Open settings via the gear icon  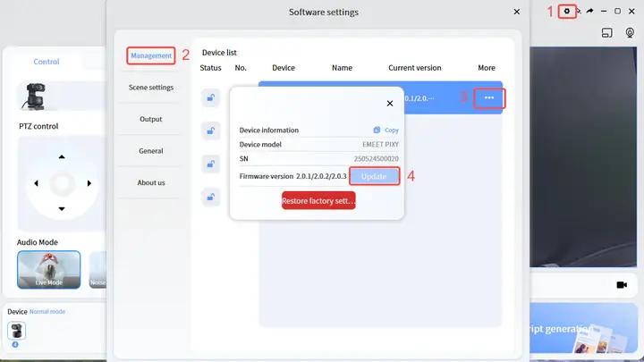(x=566, y=11)
